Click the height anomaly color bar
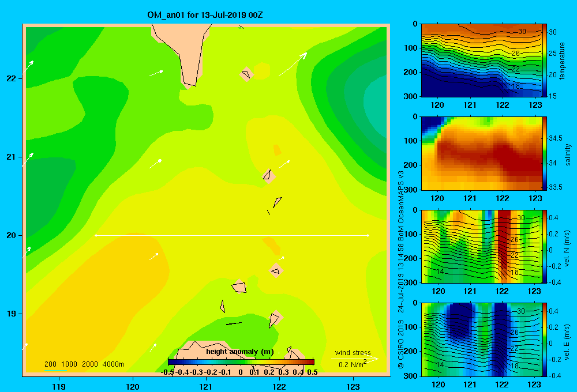 (241, 362)
